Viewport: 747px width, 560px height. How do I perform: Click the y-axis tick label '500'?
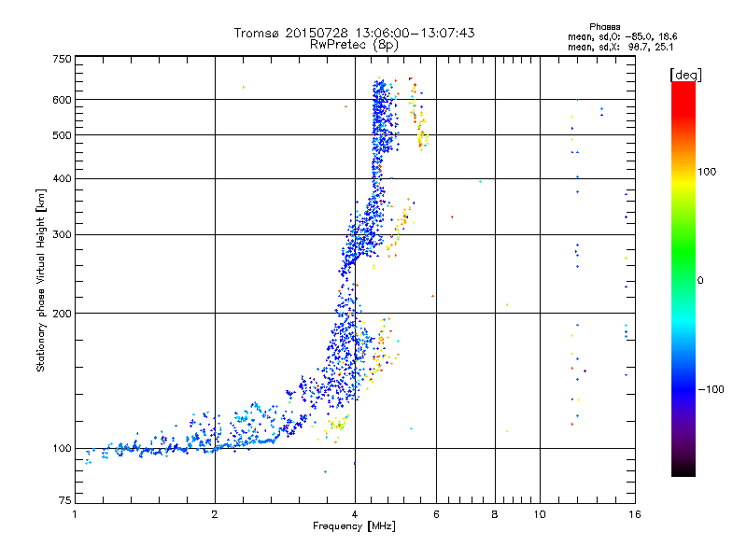[63, 135]
